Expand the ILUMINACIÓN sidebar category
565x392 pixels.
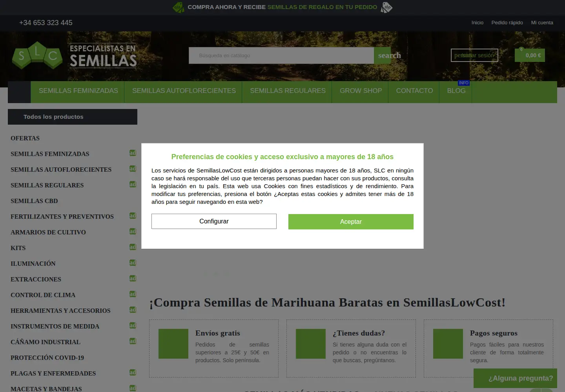click(133, 263)
